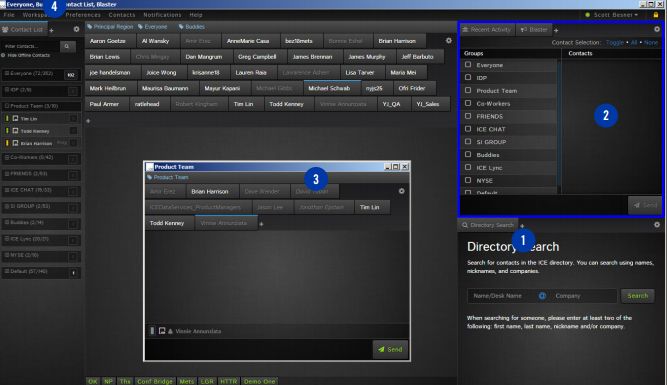Click the chat icon beside Vinnie Annunziata footer
The height and width of the screenshot is (385, 667).
click(x=162, y=331)
